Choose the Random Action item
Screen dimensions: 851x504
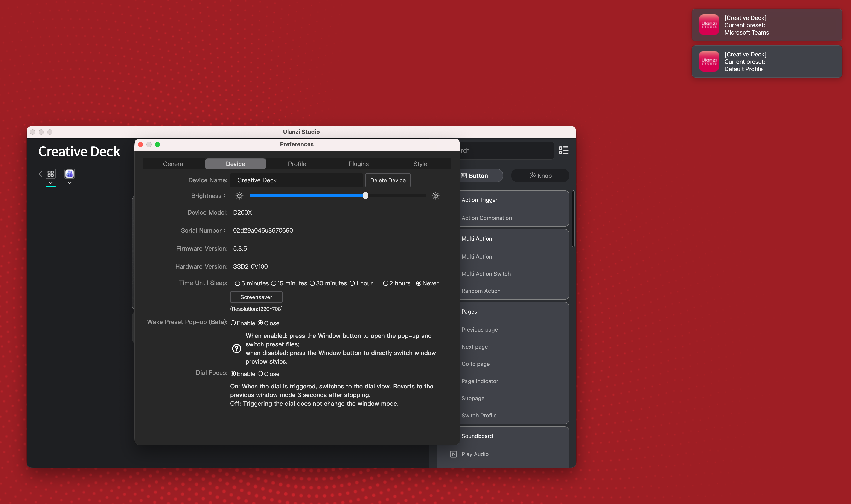[x=481, y=291]
